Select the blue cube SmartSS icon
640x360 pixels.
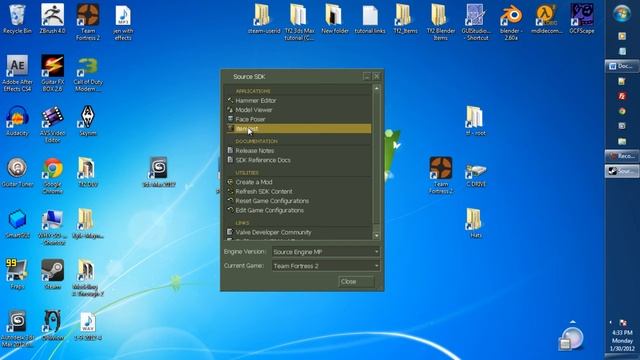17,224
